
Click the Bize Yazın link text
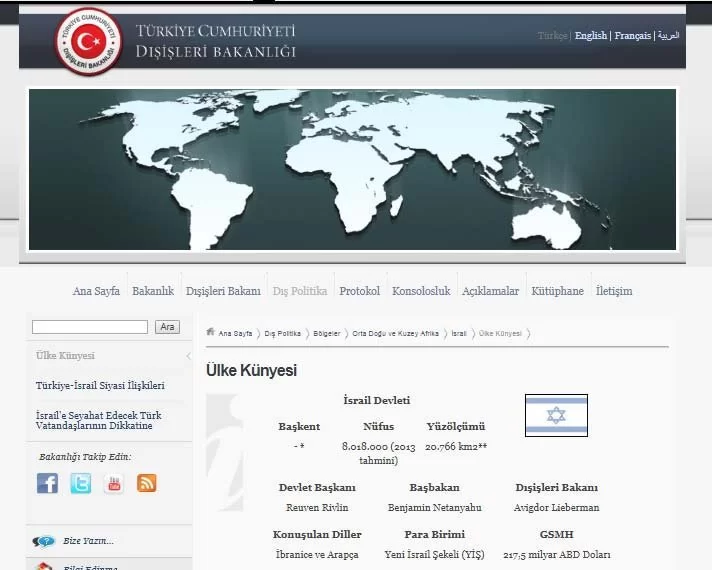coord(88,541)
